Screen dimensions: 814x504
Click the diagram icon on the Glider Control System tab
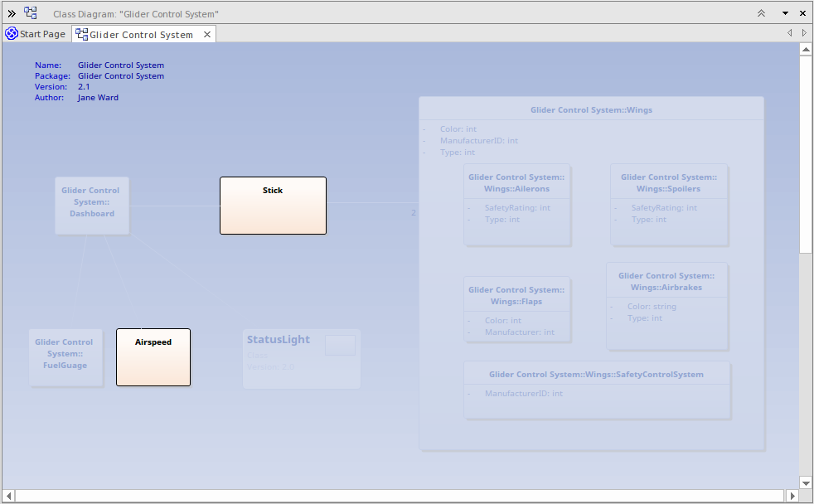tap(80, 34)
